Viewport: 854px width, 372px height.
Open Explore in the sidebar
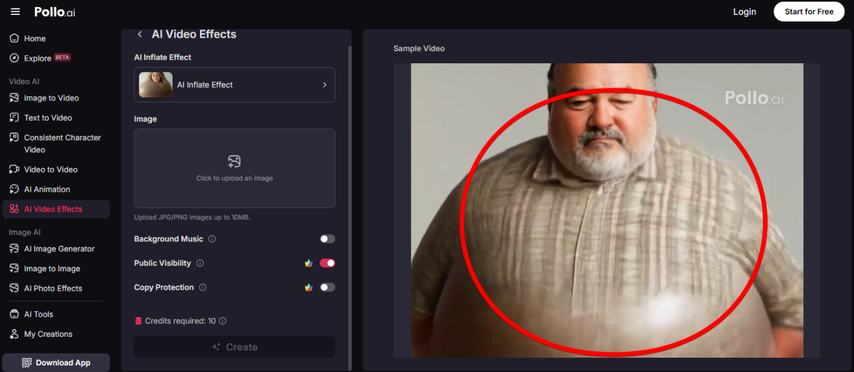pyautogui.click(x=56, y=58)
